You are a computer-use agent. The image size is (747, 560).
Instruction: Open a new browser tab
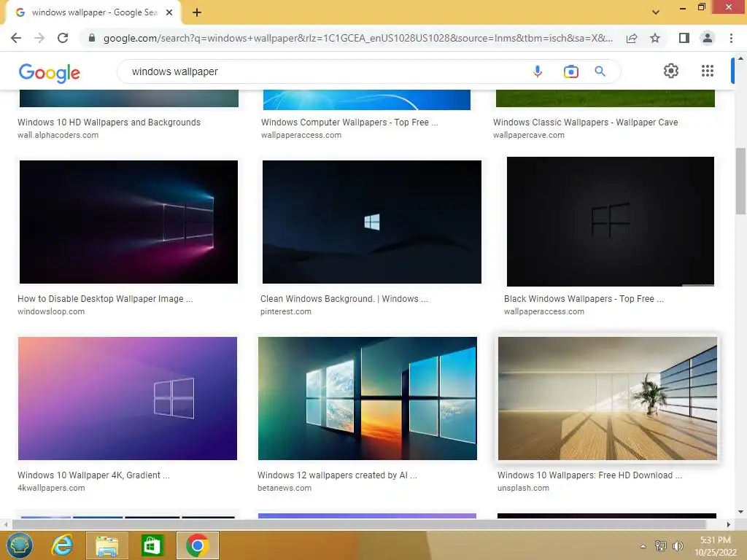pos(197,12)
